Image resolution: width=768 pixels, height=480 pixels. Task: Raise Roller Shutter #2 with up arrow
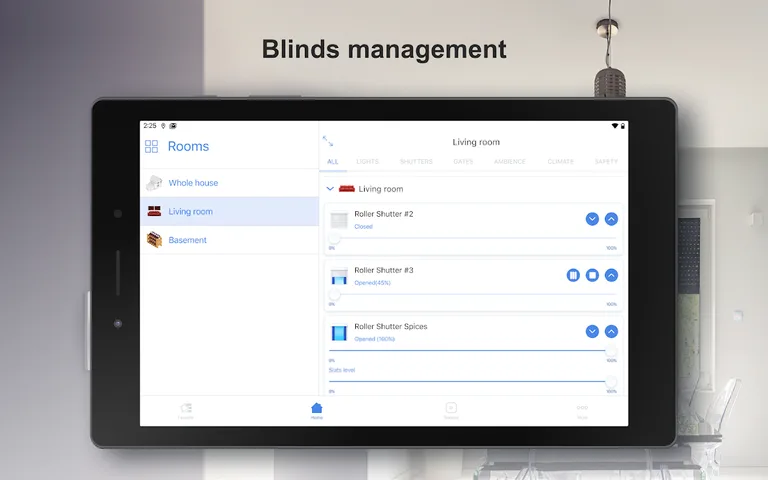pos(611,219)
